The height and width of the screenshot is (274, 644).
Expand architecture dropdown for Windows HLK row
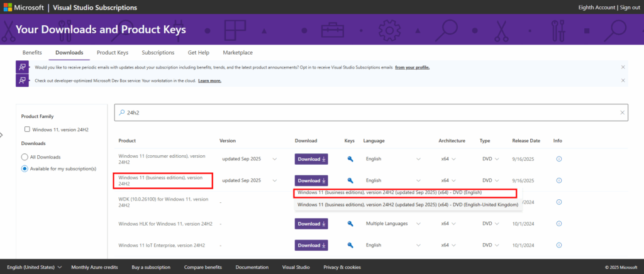click(452, 224)
